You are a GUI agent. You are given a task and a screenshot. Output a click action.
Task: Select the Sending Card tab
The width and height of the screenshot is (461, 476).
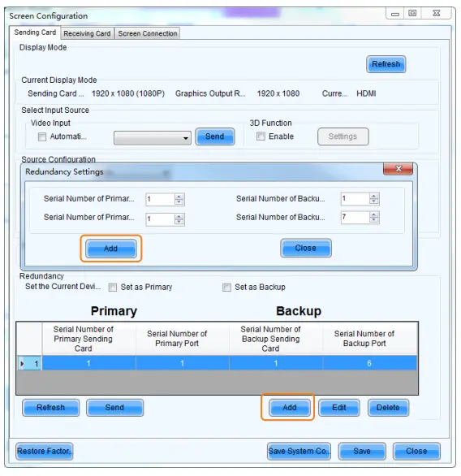coord(35,32)
